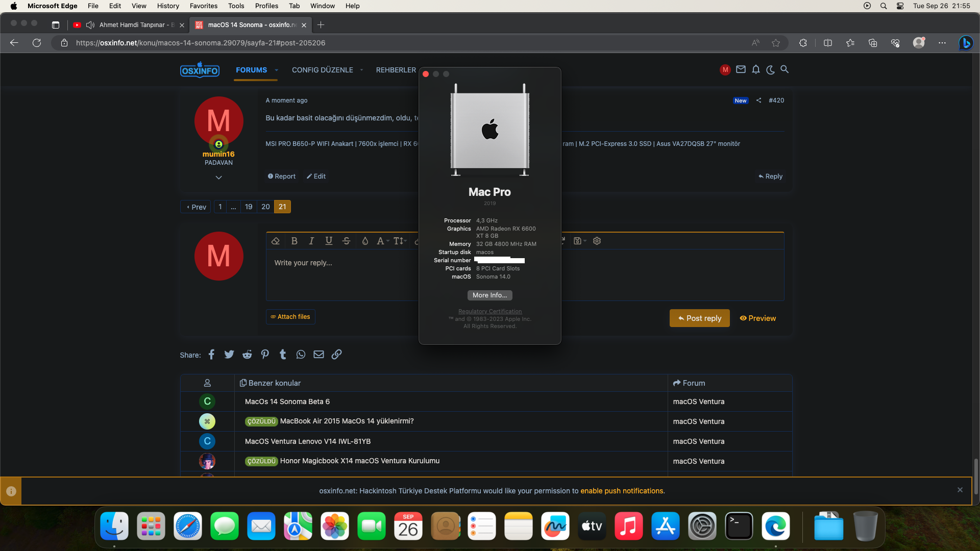Open the editor settings gear icon
This screenshot has height=551, width=980.
(x=597, y=240)
